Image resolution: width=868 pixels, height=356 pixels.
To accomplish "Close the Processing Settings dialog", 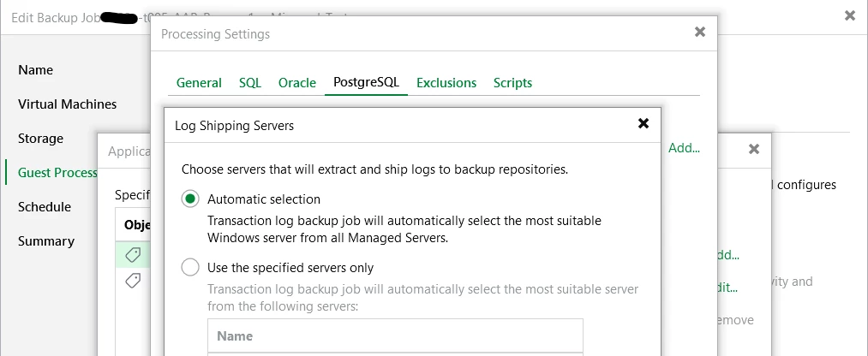I will (700, 33).
